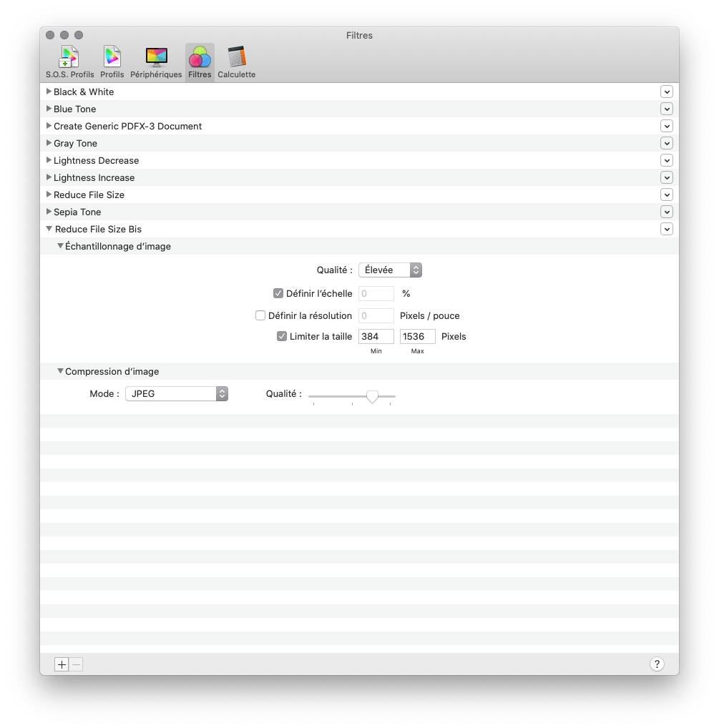Uncheck the Définir l'échelle checkbox
Image resolution: width=719 pixels, height=728 pixels.
tap(278, 293)
